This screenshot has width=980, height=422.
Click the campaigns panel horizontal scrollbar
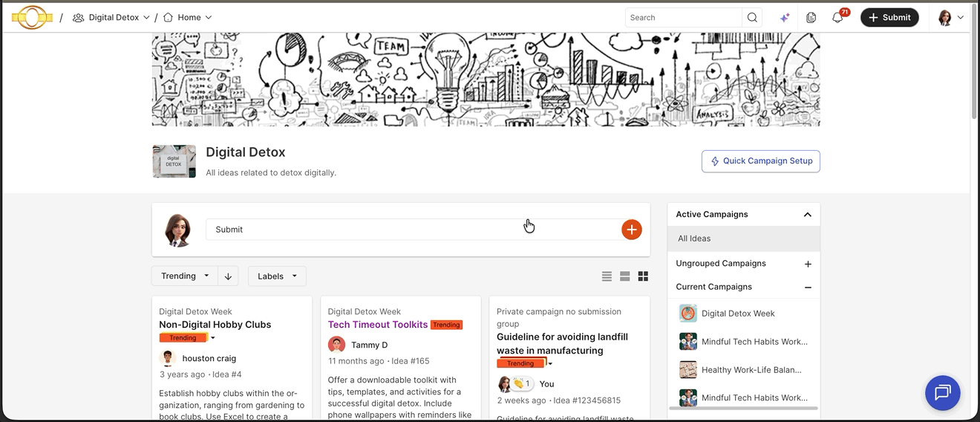(x=743, y=408)
